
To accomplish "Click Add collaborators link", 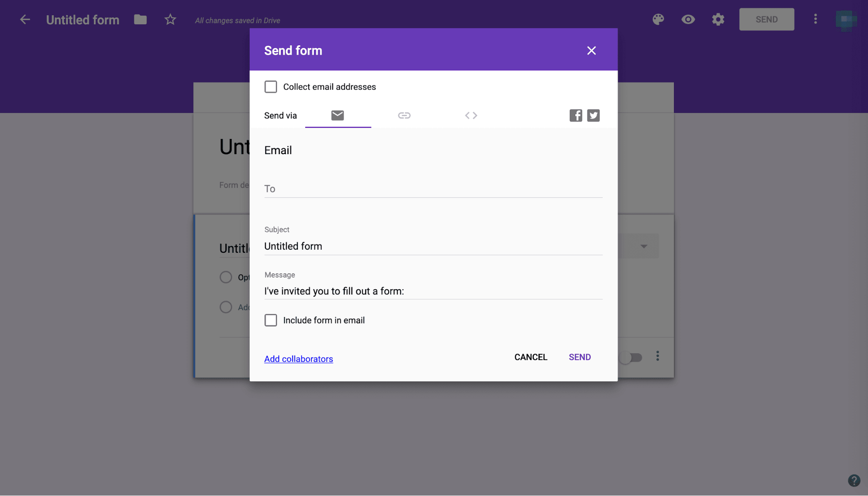I will (299, 359).
